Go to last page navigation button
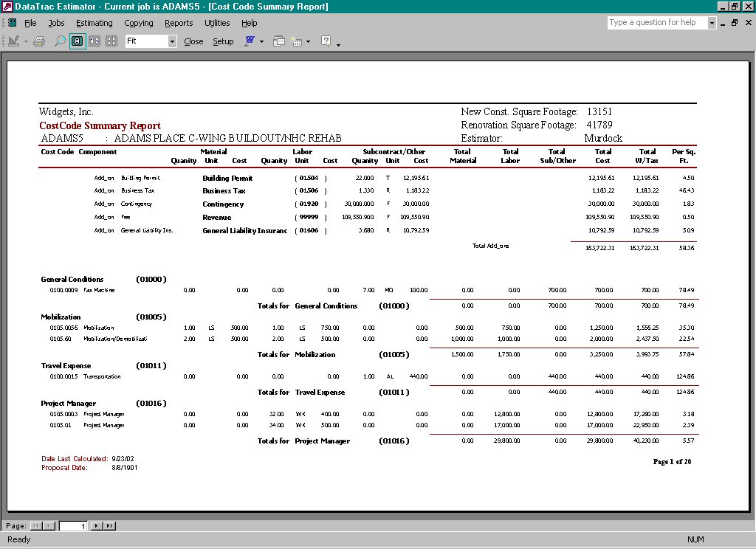Image resolution: width=756 pixels, height=549 pixels. (109, 526)
